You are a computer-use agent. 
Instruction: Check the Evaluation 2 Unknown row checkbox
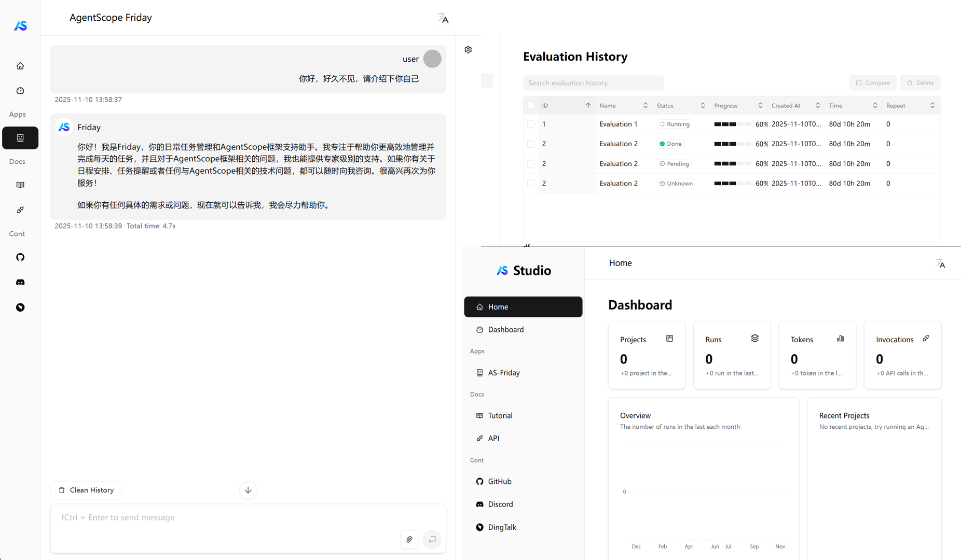click(x=531, y=183)
